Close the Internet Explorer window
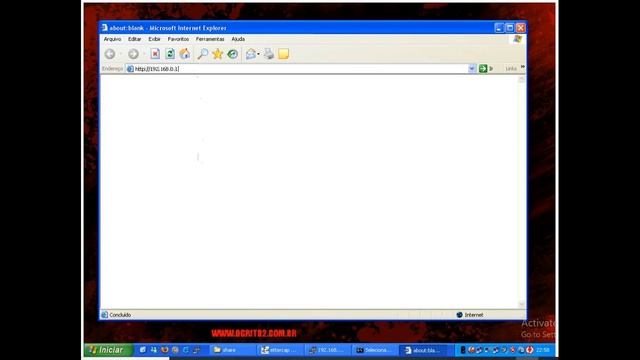 click(521, 28)
